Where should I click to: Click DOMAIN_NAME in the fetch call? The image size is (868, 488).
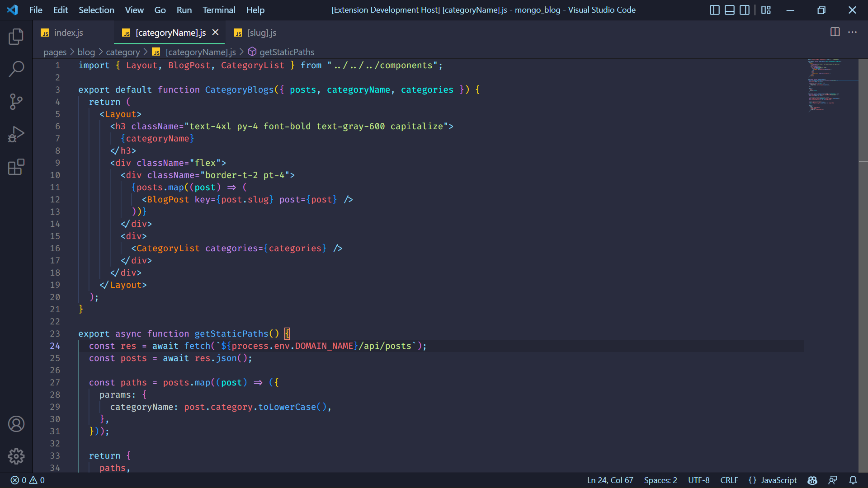(324, 346)
